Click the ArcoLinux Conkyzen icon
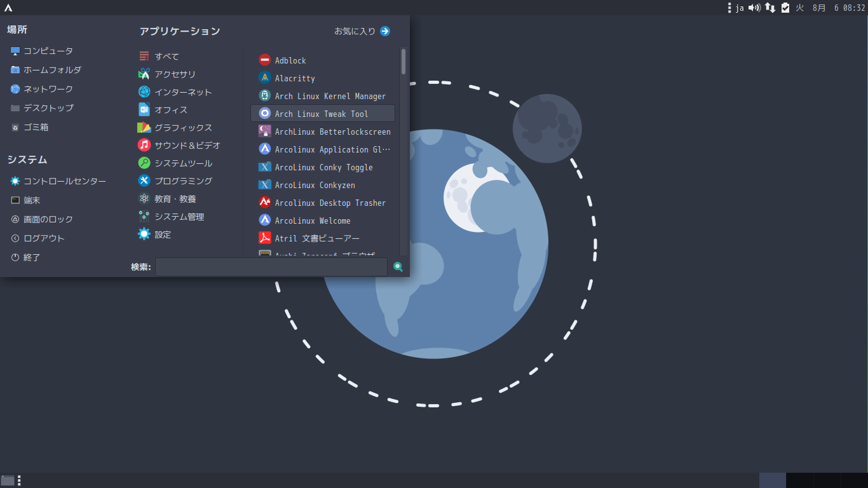 [265, 185]
